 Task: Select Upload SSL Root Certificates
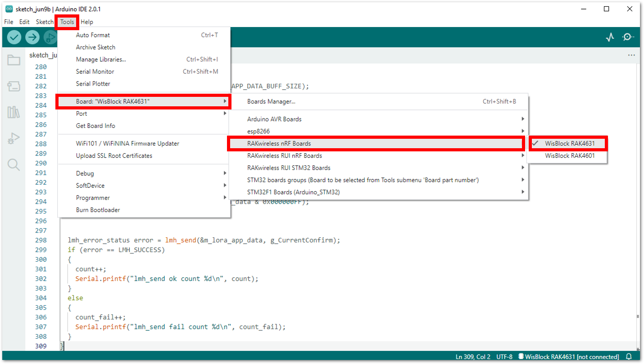pyautogui.click(x=144, y=156)
